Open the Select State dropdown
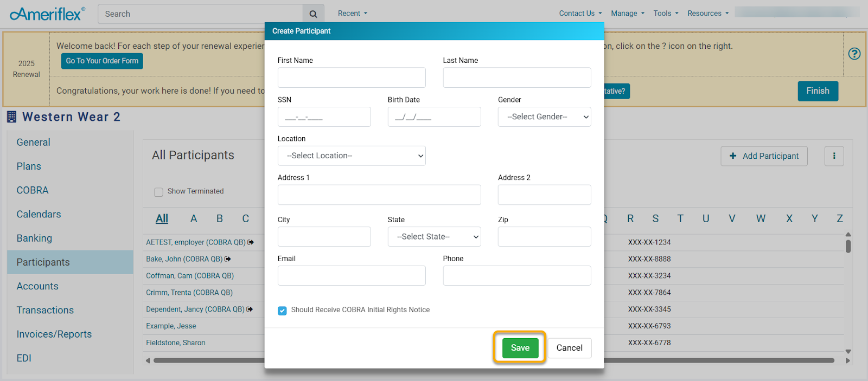This screenshot has width=868, height=381. click(434, 237)
